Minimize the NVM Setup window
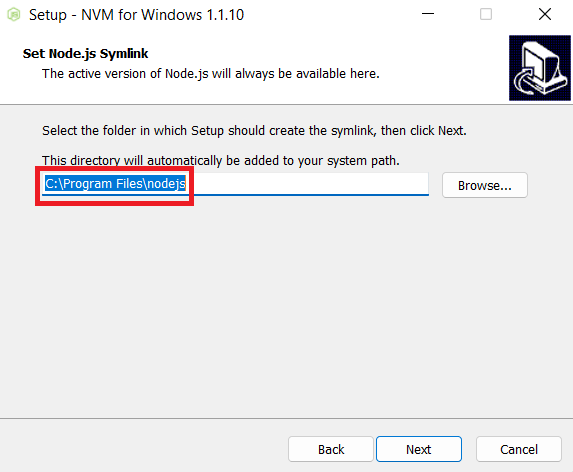Image resolution: width=573 pixels, height=472 pixels. coord(428,14)
